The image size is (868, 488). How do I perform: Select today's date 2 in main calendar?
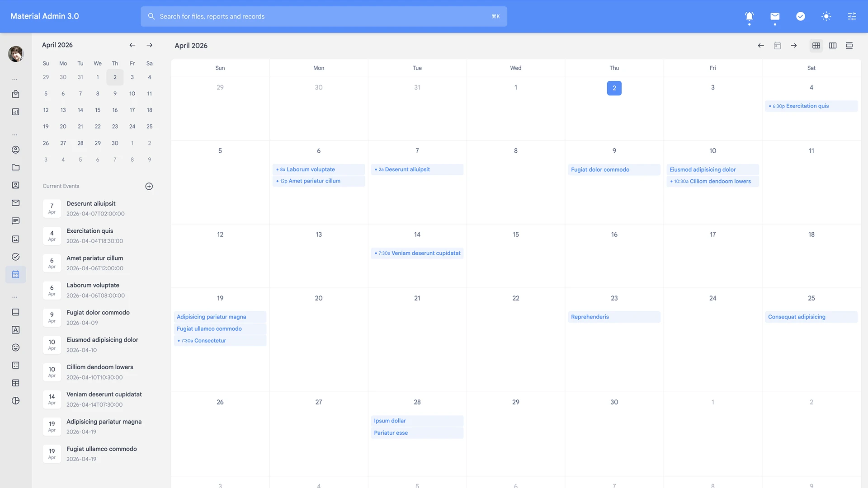pyautogui.click(x=614, y=88)
